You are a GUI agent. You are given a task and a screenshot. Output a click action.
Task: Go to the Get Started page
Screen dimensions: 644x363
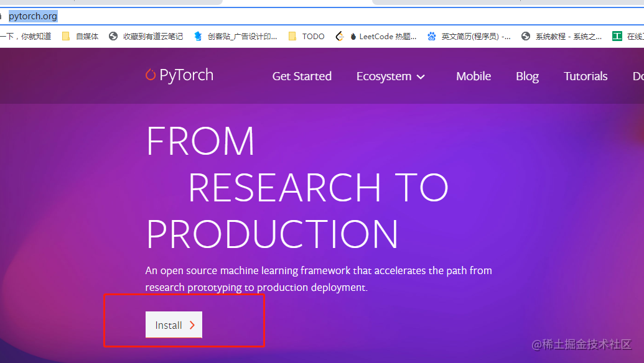[x=302, y=76]
